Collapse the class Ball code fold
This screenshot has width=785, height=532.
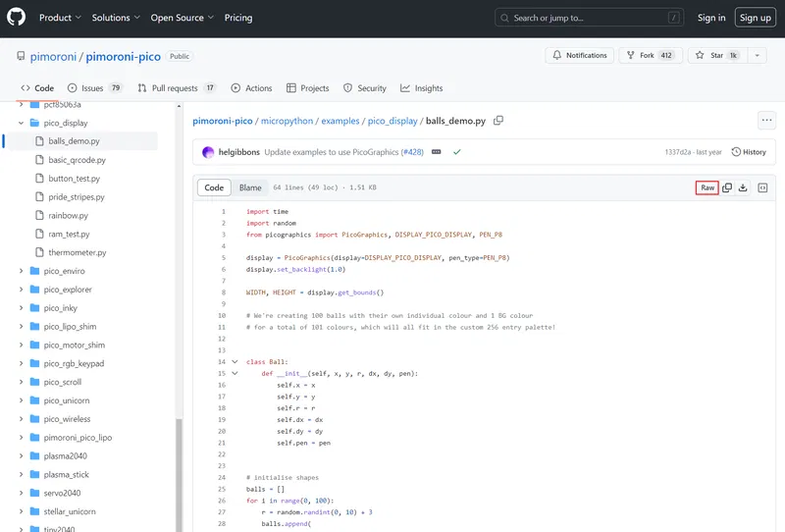pyautogui.click(x=234, y=362)
